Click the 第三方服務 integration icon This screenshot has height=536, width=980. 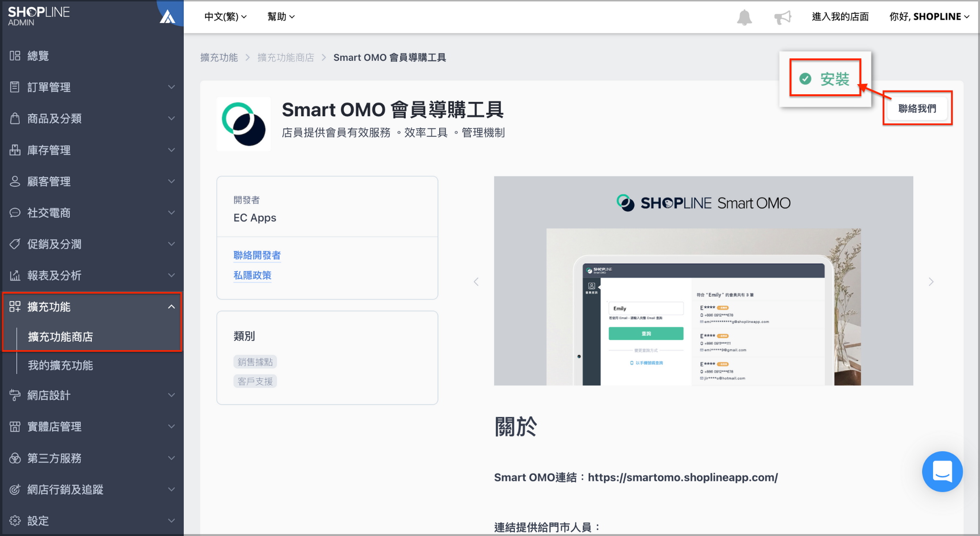15,458
